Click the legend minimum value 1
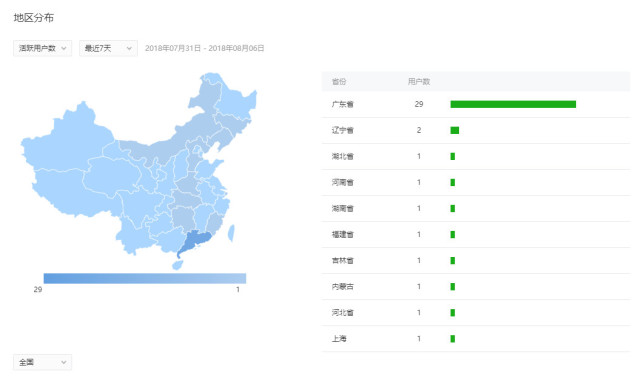The image size is (641, 377). 238,289
